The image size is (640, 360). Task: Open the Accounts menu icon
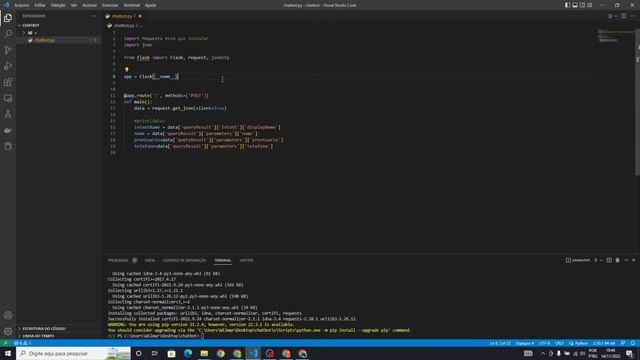(8, 315)
